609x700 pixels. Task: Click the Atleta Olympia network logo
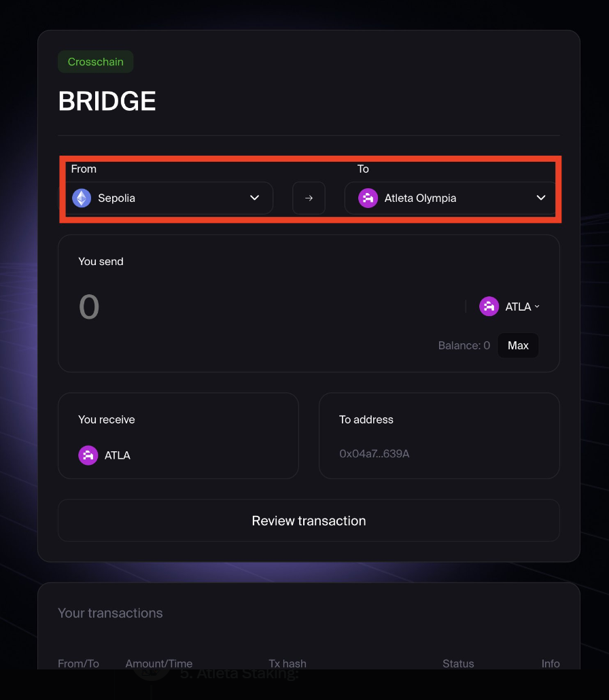click(x=368, y=198)
